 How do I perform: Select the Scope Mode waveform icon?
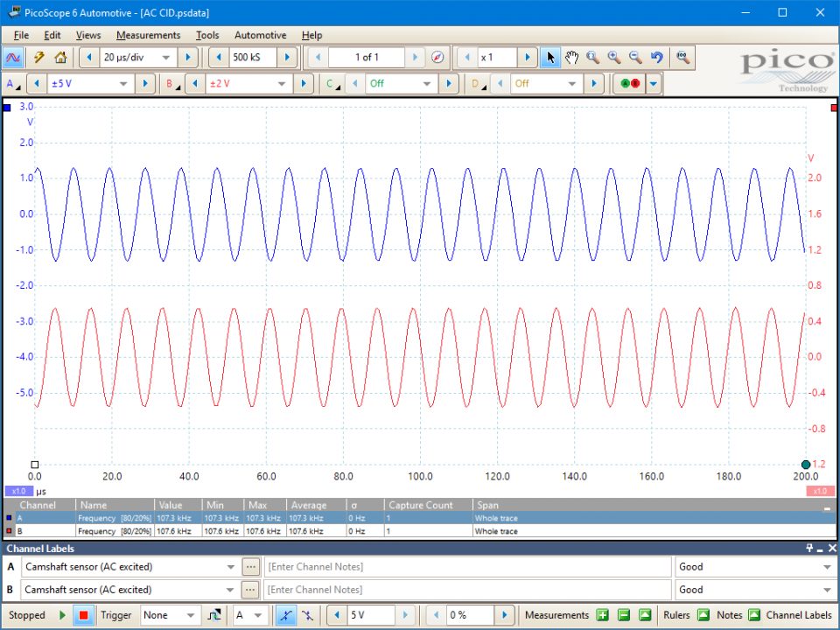point(13,58)
